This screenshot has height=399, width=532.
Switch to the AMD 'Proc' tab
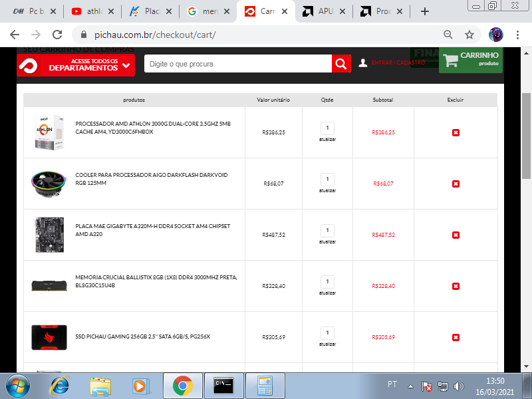(x=380, y=11)
